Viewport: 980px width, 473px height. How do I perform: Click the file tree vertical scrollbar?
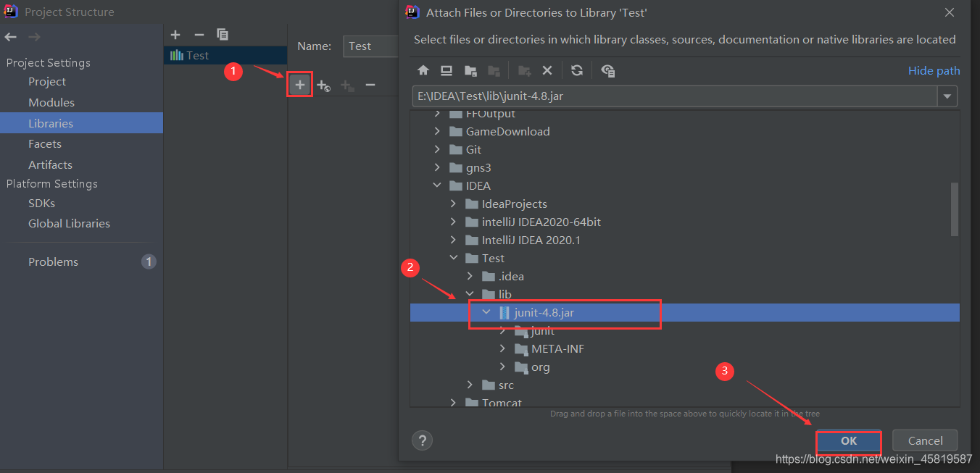[955, 209]
